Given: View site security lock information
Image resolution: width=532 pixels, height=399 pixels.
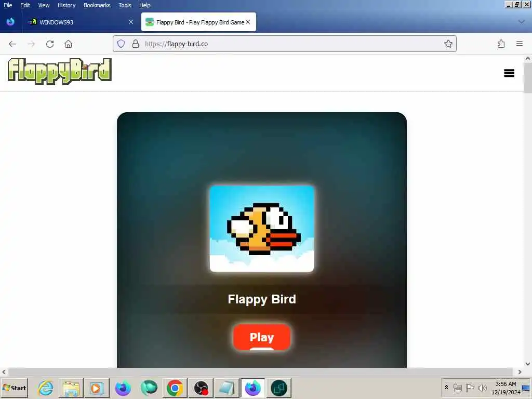Looking at the screenshot, I should 136,44.
